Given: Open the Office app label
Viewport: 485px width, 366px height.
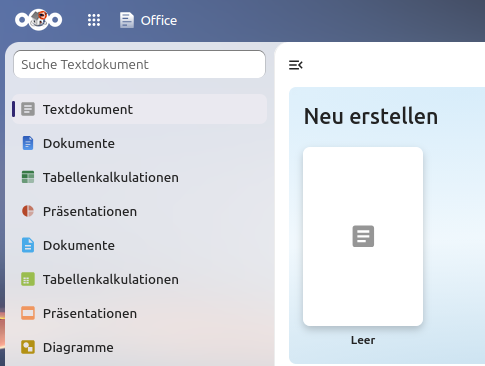Looking at the screenshot, I should (159, 21).
